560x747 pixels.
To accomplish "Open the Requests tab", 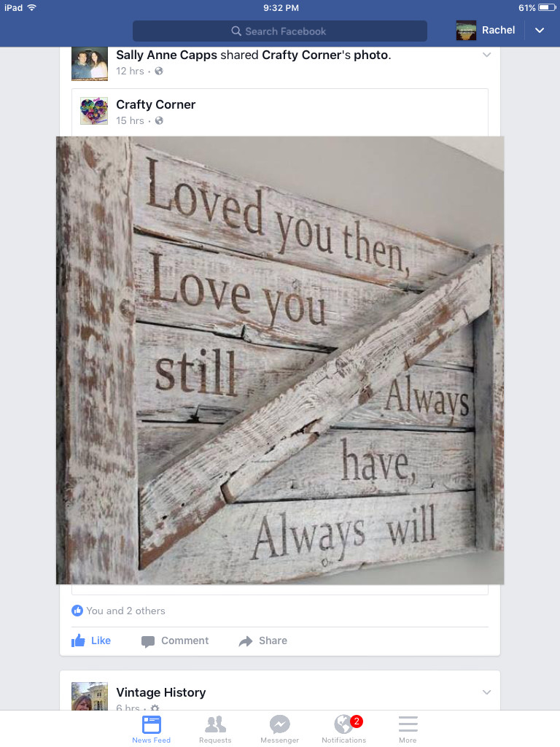I will [215, 729].
